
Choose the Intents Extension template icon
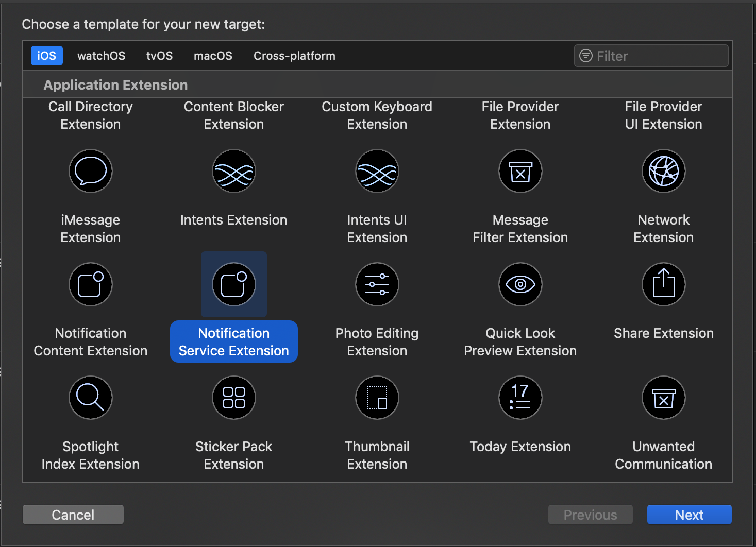234,171
